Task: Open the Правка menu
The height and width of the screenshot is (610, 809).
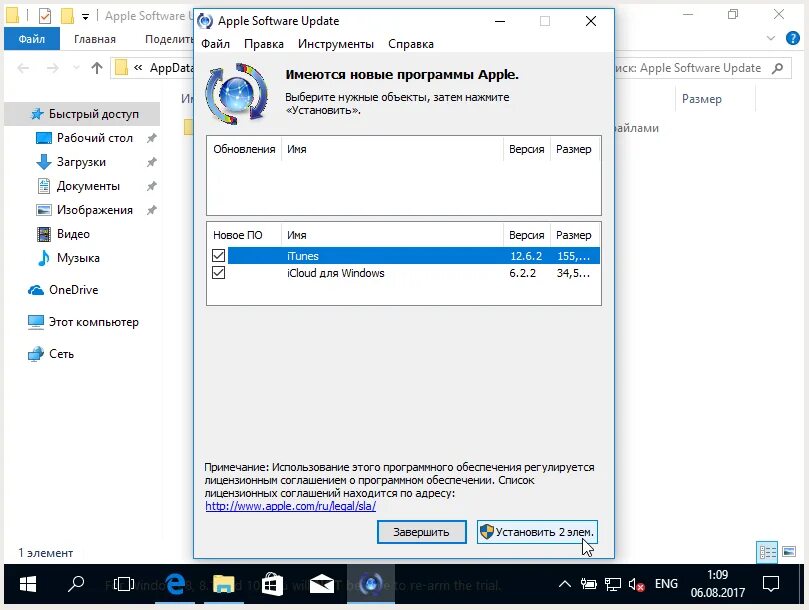Action: coord(264,44)
